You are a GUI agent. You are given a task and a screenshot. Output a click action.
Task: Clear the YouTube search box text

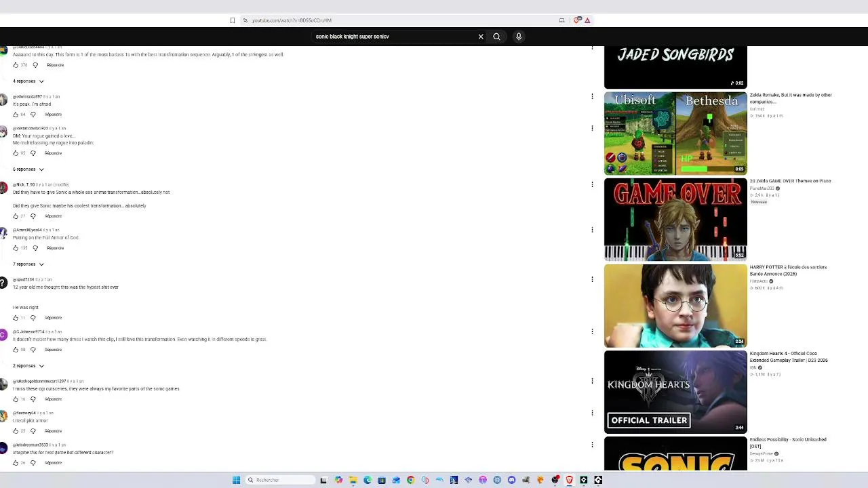coord(481,37)
